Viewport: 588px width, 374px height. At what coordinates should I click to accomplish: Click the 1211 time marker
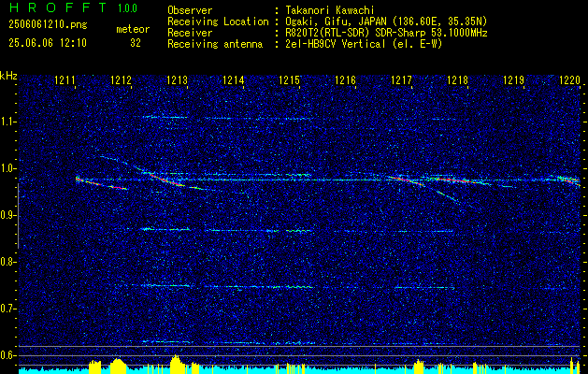pos(65,79)
